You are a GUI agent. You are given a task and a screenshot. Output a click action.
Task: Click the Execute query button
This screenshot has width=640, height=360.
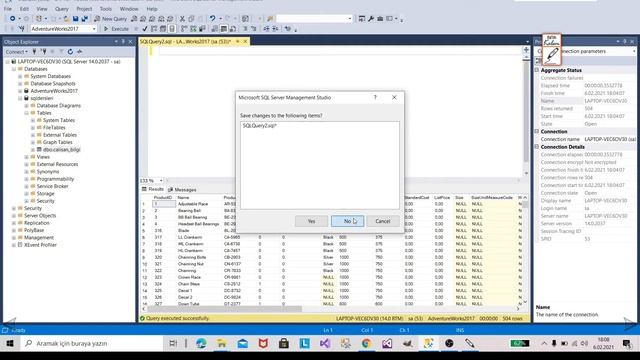click(x=116, y=29)
